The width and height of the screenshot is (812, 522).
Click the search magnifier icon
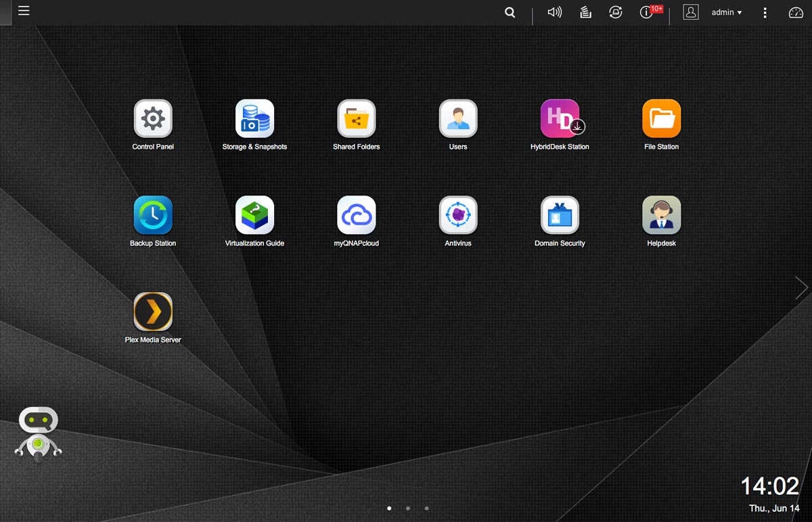510,12
